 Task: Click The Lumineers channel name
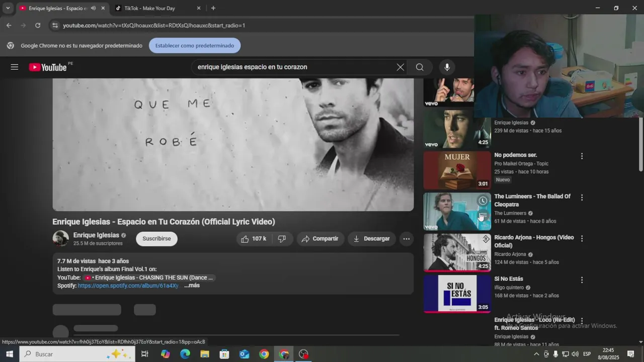[510, 213]
